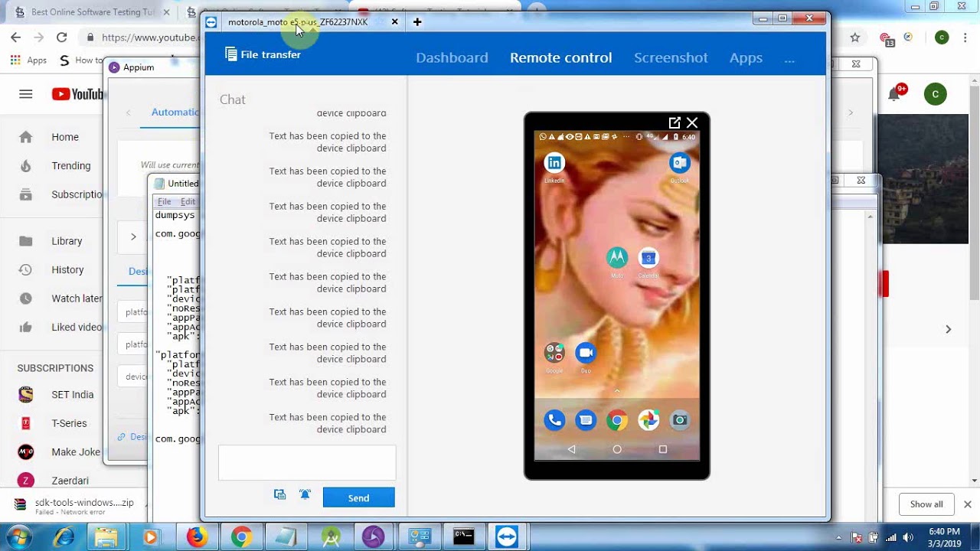Screen dimensions: 980x551
Task: Reload the Chrome page
Action: pos(62,37)
